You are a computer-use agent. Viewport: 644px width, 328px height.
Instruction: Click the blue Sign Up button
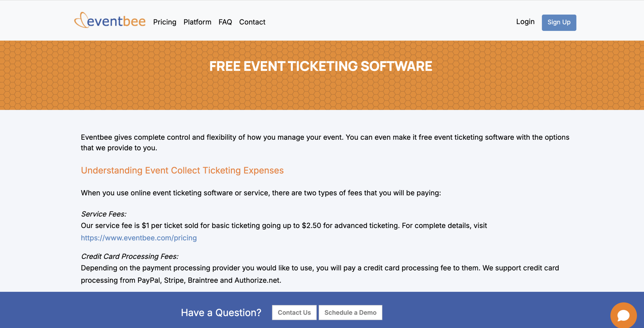click(559, 22)
